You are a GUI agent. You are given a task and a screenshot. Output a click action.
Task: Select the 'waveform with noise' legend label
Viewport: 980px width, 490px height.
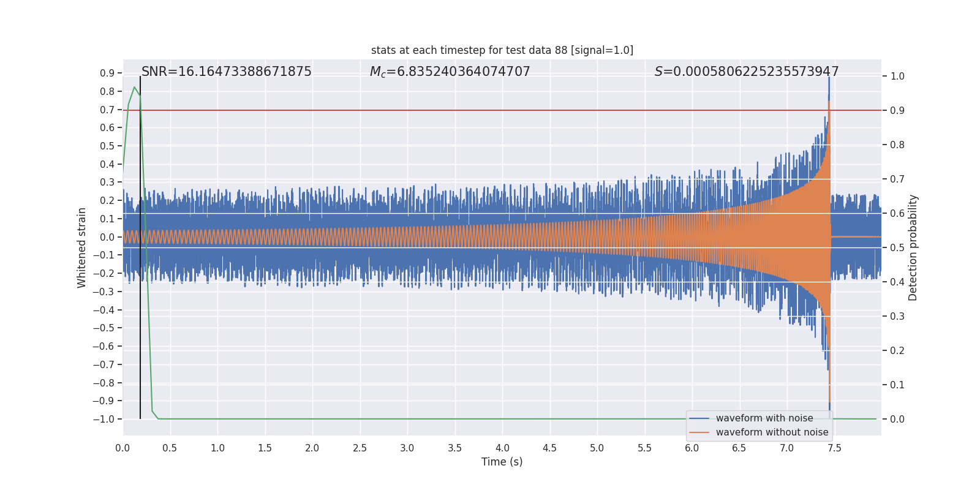pyautogui.click(x=764, y=418)
